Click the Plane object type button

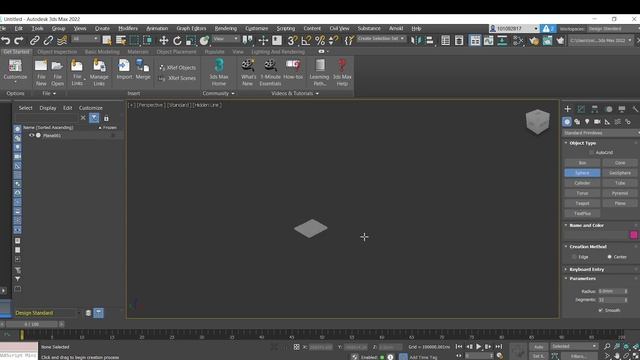(620, 203)
